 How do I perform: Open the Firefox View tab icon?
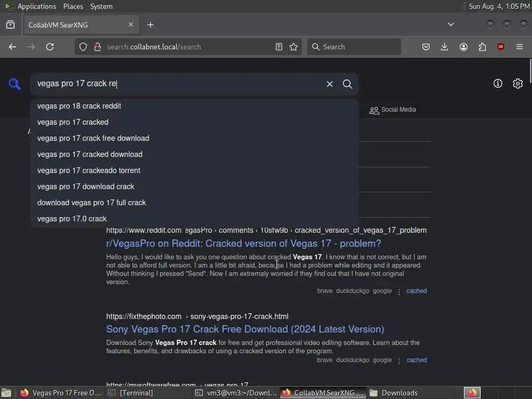tap(10, 25)
